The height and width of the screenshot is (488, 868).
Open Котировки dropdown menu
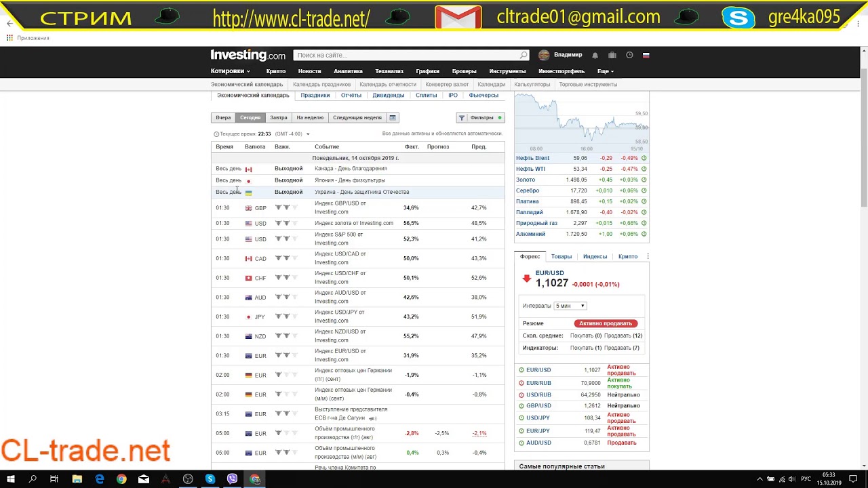pyautogui.click(x=230, y=71)
